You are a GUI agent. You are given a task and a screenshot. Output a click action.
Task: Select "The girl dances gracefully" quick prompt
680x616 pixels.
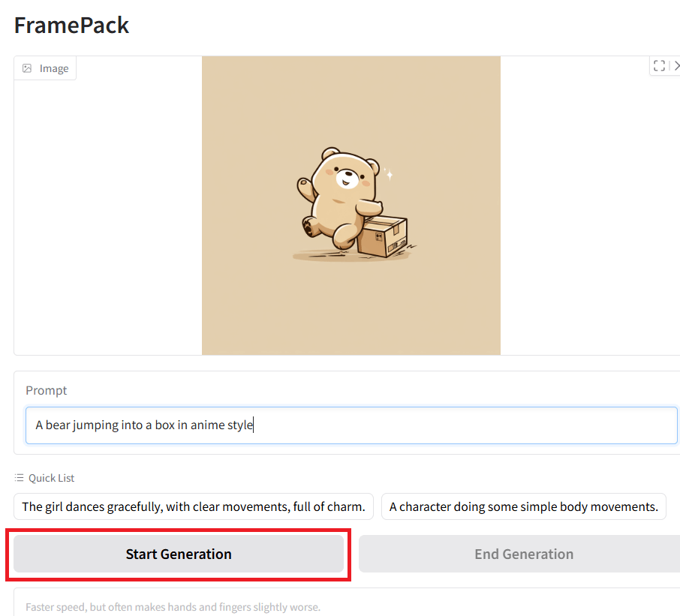click(194, 506)
